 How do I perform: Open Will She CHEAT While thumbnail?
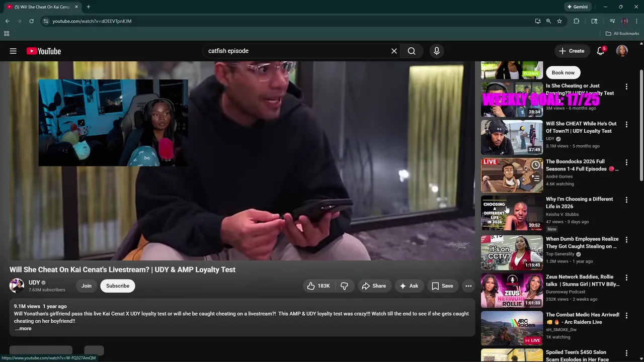pos(512,137)
